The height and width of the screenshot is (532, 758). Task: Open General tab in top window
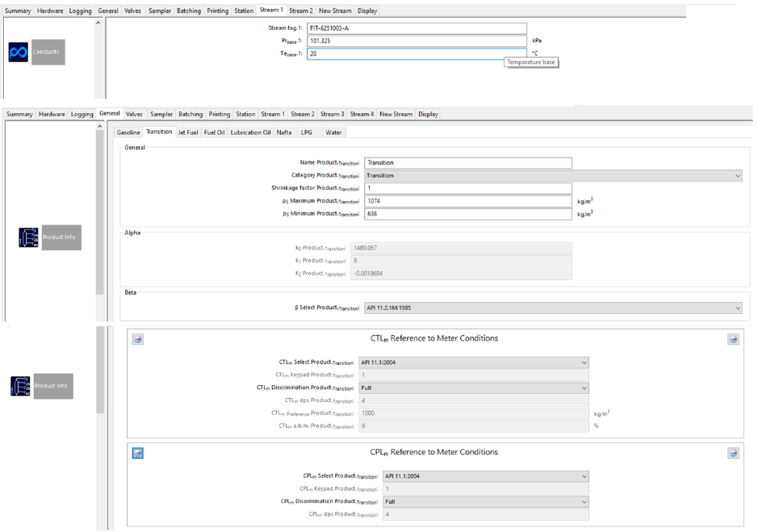pos(108,10)
